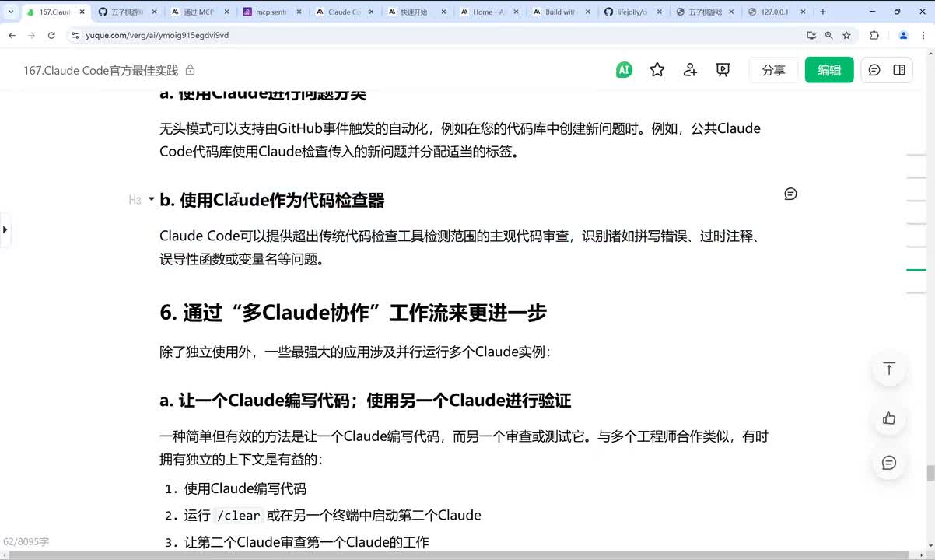935x560 pixels.
Task: Click heading 'a. 让一个Claude编写代码；使用另一个Claude进行验证'
Action: (366, 401)
